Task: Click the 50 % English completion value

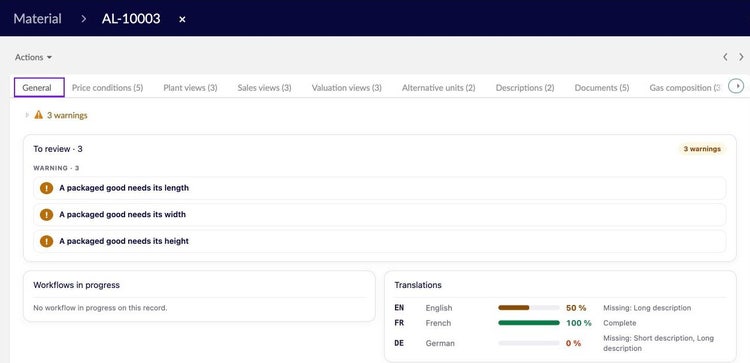Action: pyautogui.click(x=576, y=308)
